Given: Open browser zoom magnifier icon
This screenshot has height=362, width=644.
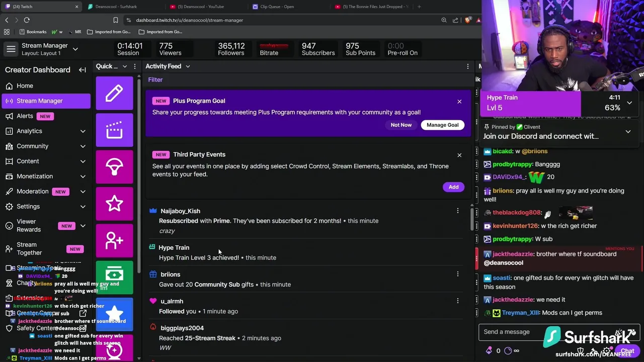Looking at the screenshot, I should 444,20.
